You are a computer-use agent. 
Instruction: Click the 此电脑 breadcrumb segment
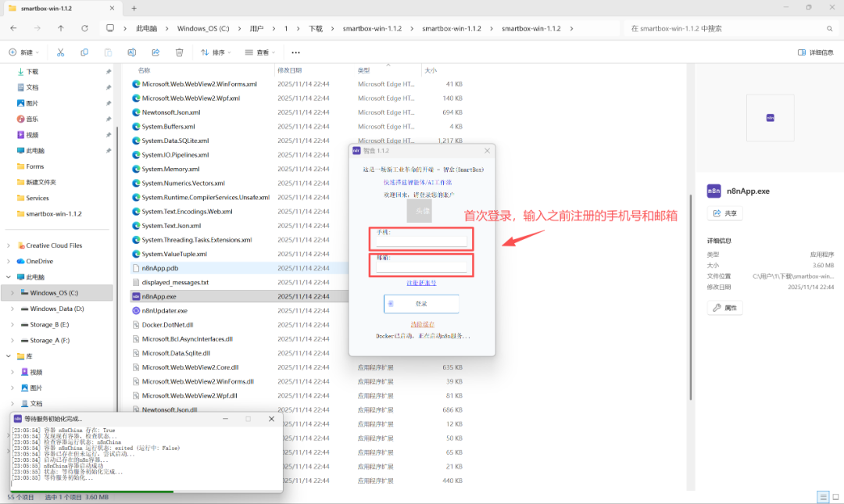[146, 29]
